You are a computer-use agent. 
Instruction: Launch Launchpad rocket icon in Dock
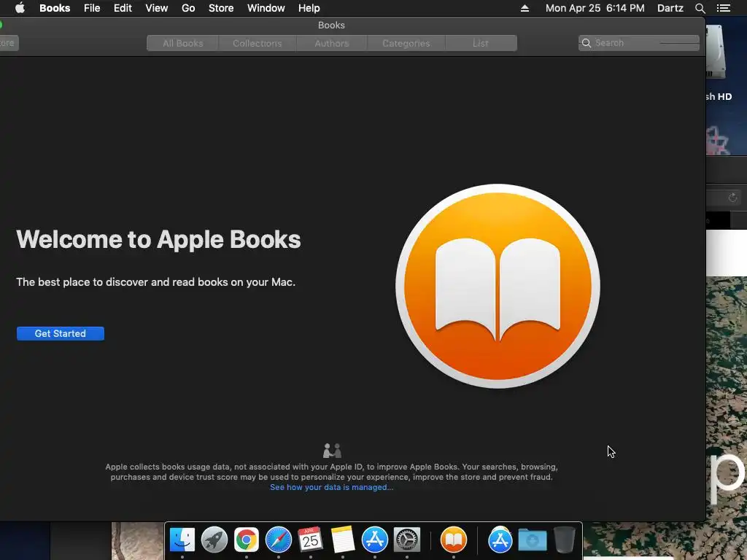(x=214, y=540)
